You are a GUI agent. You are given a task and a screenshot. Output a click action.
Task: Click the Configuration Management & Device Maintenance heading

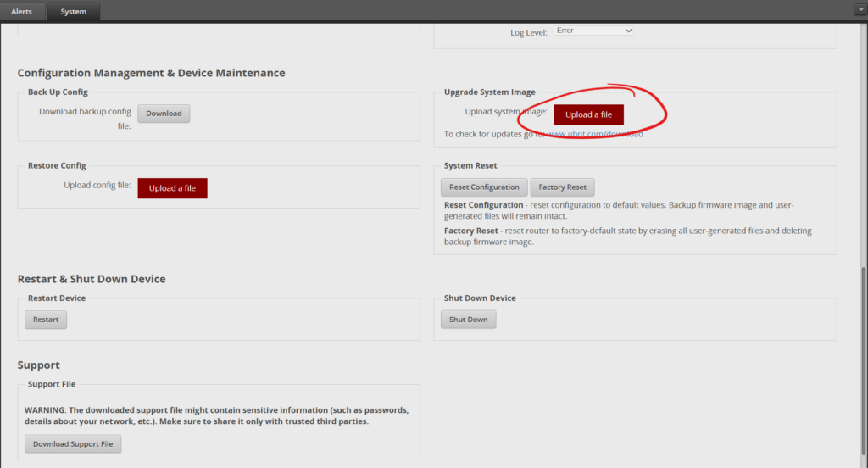click(x=151, y=73)
